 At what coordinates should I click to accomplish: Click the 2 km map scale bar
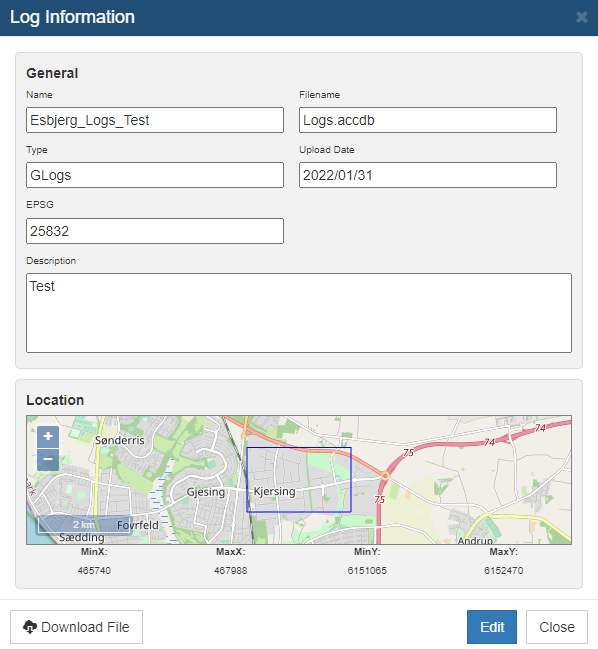(84, 525)
